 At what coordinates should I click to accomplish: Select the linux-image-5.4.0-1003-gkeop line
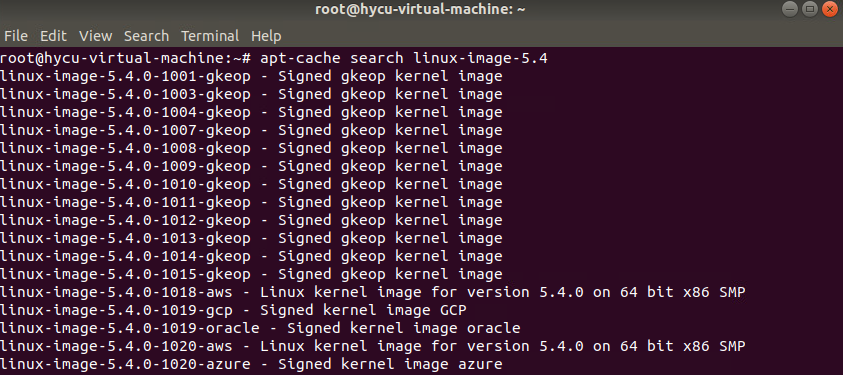(x=251, y=94)
